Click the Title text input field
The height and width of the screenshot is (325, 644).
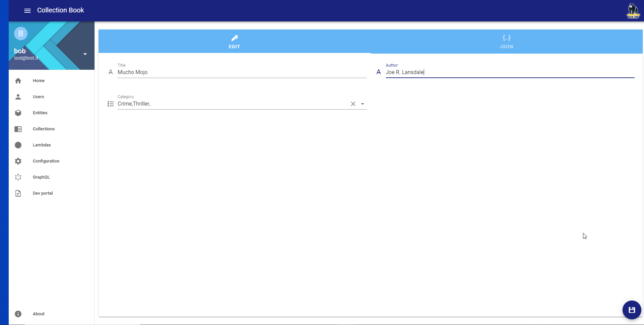(242, 72)
